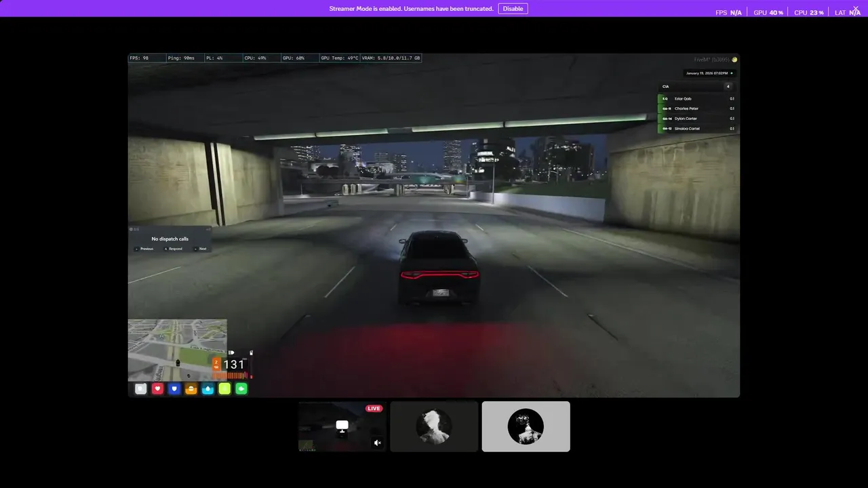Click the speed readout '131'
Viewport: 868px width, 488px height.
pyautogui.click(x=234, y=365)
